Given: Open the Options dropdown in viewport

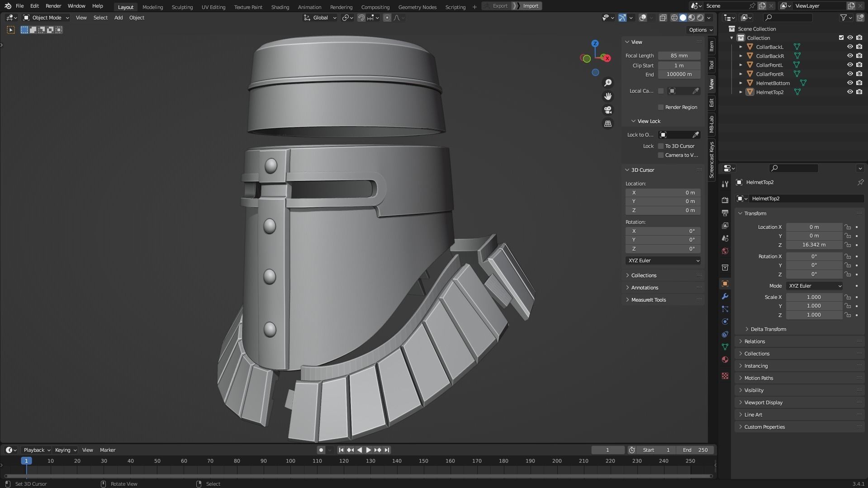Looking at the screenshot, I should pos(701,30).
